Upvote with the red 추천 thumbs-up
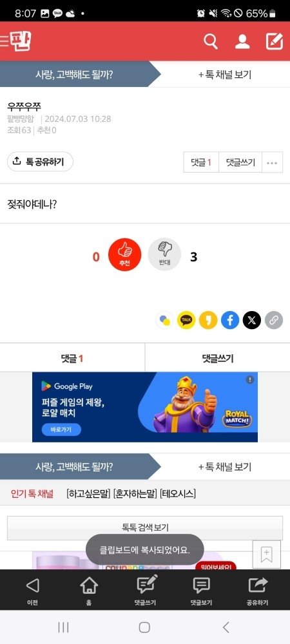Screen dimensions: 290x644 (124, 254)
